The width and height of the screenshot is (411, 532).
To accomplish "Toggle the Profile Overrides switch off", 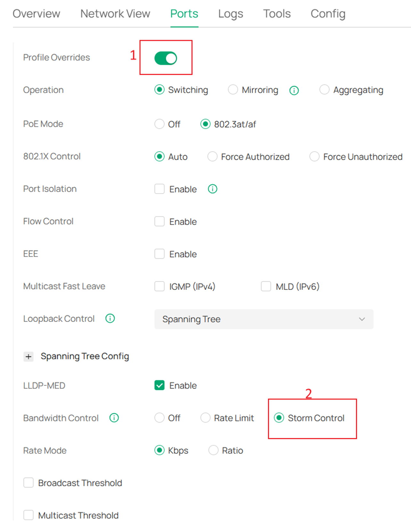I will pyautogui.click(x=165, y=58).
